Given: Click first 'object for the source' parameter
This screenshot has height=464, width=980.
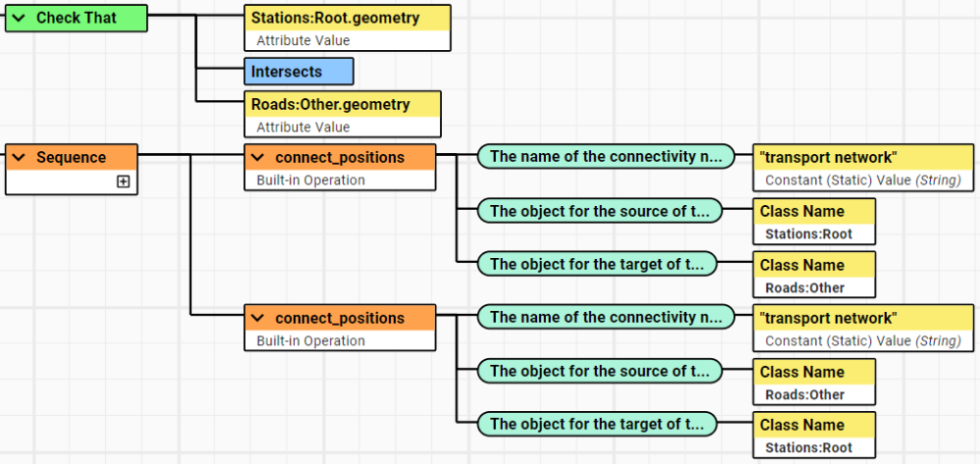Looking at the screenshot, I should (600, 211).
